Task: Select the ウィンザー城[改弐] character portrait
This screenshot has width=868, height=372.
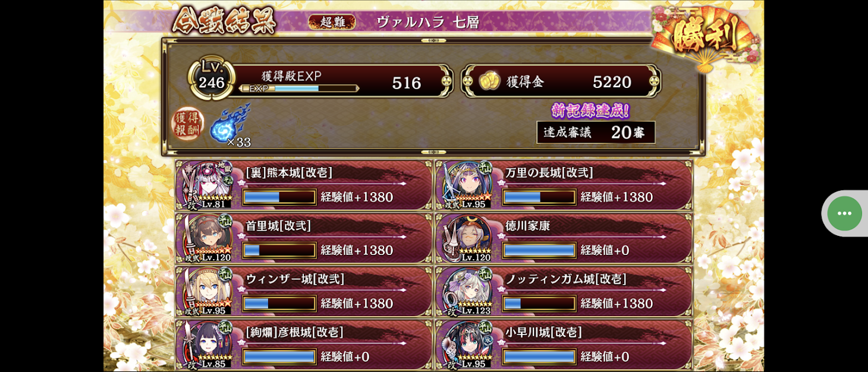Action: [x=209, y=292]
